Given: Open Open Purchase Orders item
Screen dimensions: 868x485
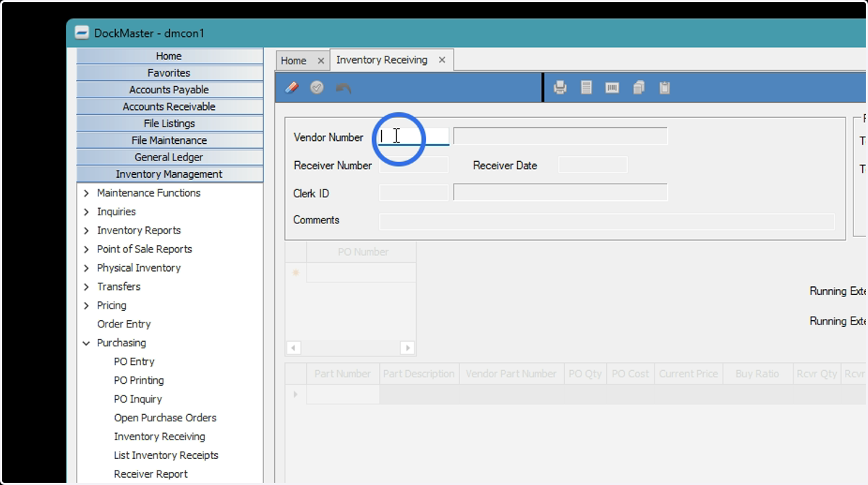Looking at the screenshot, I should click(165, 419).
